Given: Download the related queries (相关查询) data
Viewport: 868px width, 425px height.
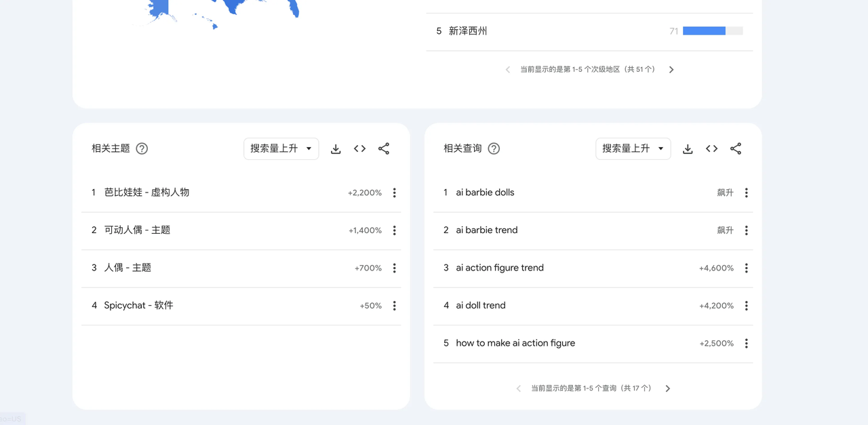Looking at the screenshot, I should coord(688,148).
